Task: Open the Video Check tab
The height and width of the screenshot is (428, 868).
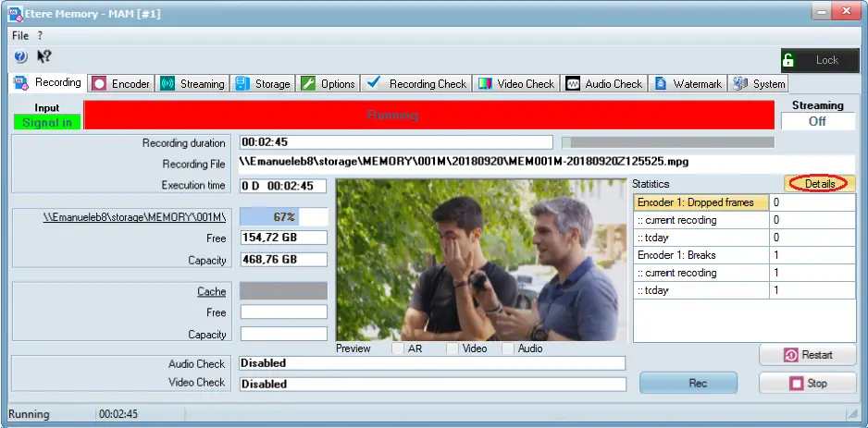Action: [516, 84]
